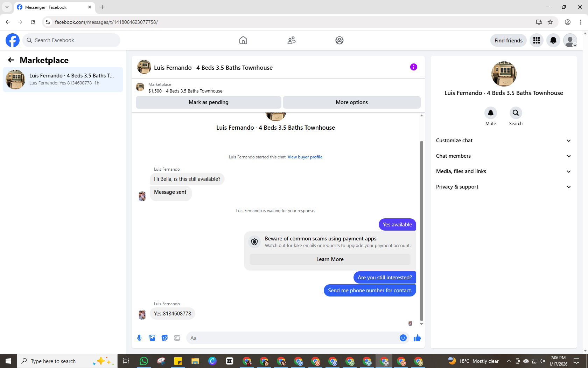Click Mark as pending button
The image size is (588, 368).
pyautogui.click(x=209, y=102)
